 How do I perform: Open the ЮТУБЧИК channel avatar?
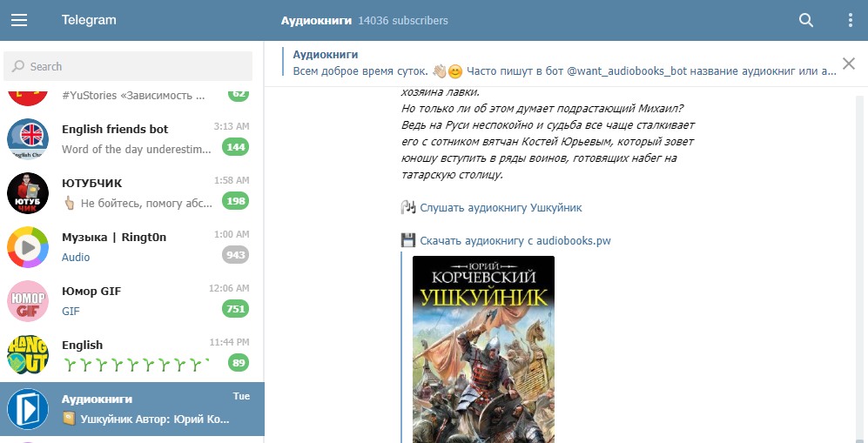click(x=28, y=193)
